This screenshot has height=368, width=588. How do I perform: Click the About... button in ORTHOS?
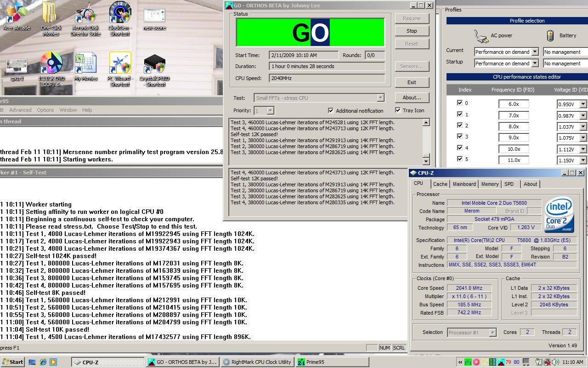412,98
